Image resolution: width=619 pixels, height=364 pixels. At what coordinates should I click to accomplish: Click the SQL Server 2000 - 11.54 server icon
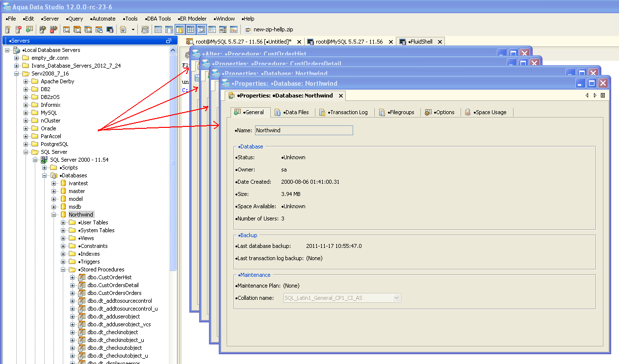[44, 160]
